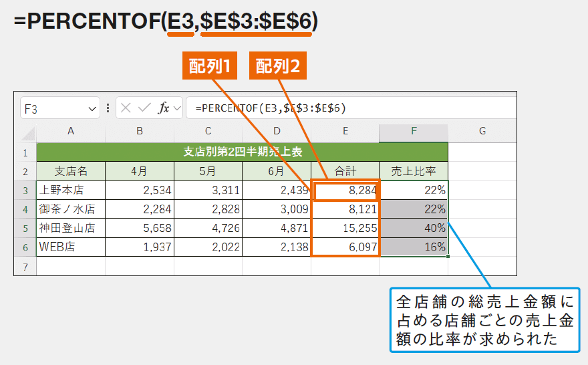The width and height of the screenshot is (588, 365).
Task: Click the 6月 header cell
Action: point(277,171)
